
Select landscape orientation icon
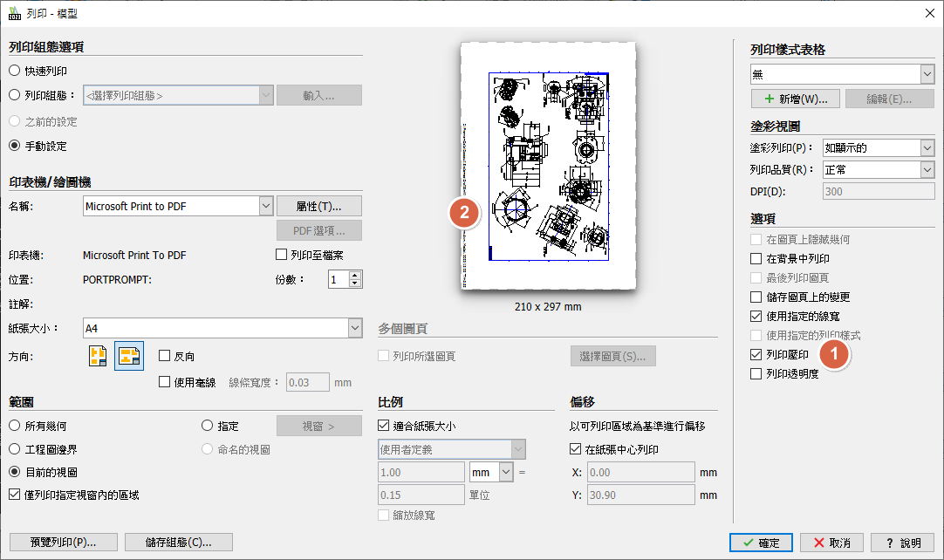[129, 356]
